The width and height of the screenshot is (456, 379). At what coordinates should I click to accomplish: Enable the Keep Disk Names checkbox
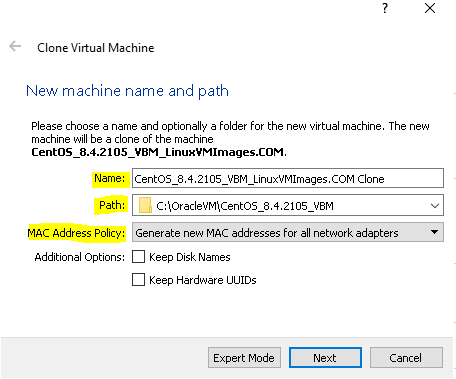click(x=138, y=257)
